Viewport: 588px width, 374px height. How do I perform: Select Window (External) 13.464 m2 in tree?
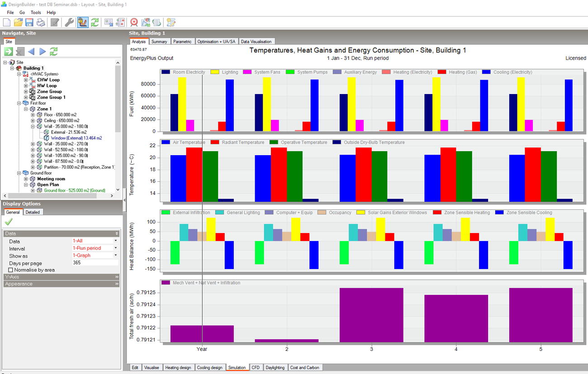(x=76, y=138)
